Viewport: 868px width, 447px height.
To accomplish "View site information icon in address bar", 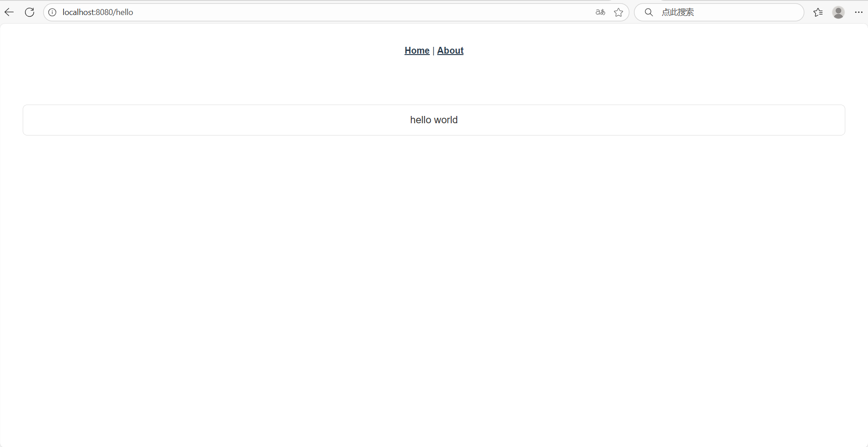I will tap(52, 12).
